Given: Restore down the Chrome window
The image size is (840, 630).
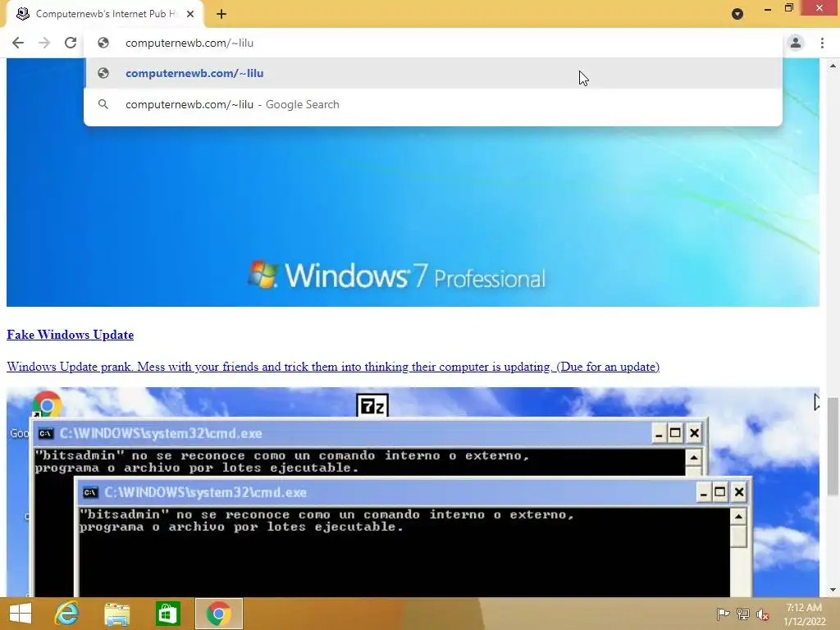Looking at the screenshot, I should 788,8.
